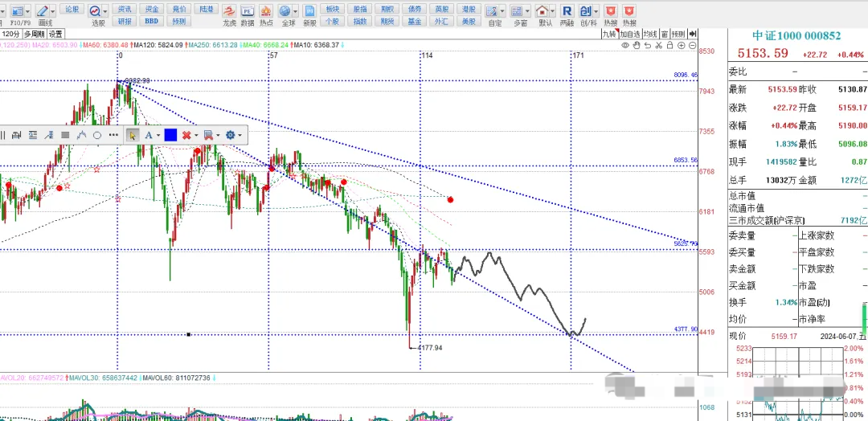This screenshot has height=421, width=868.
Task: Expand the text tool A dropdown
Action: coord(158,136)
